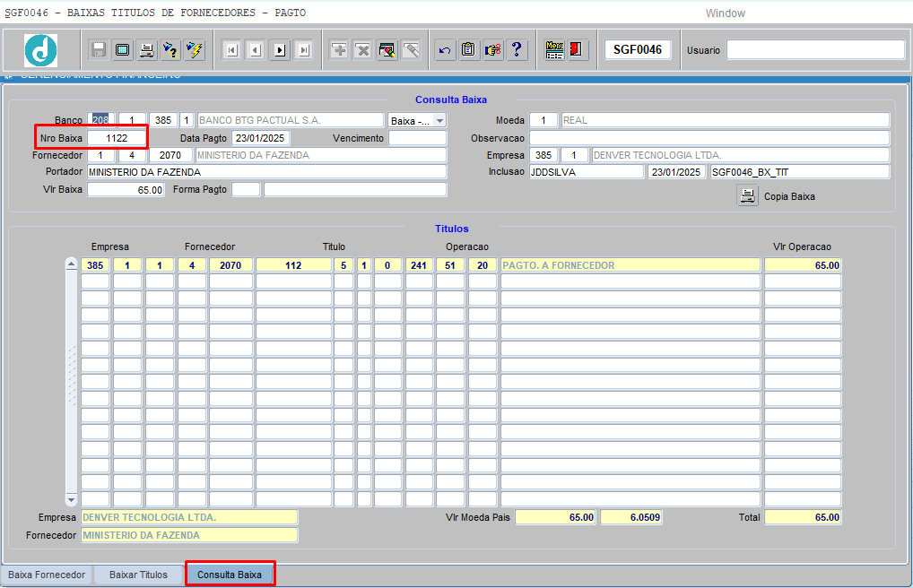Click the undo arrow icon

click(445, 50)
